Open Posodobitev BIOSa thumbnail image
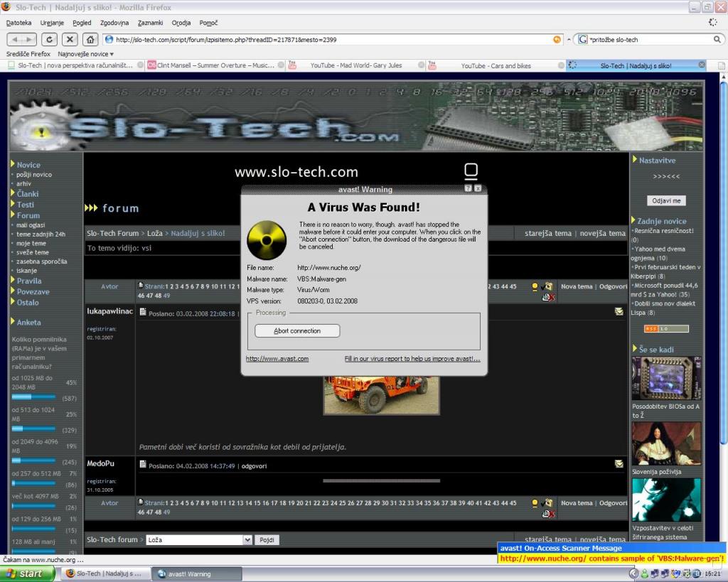The width and height of the screenshot is (728, 582). (x=666, y=378)
